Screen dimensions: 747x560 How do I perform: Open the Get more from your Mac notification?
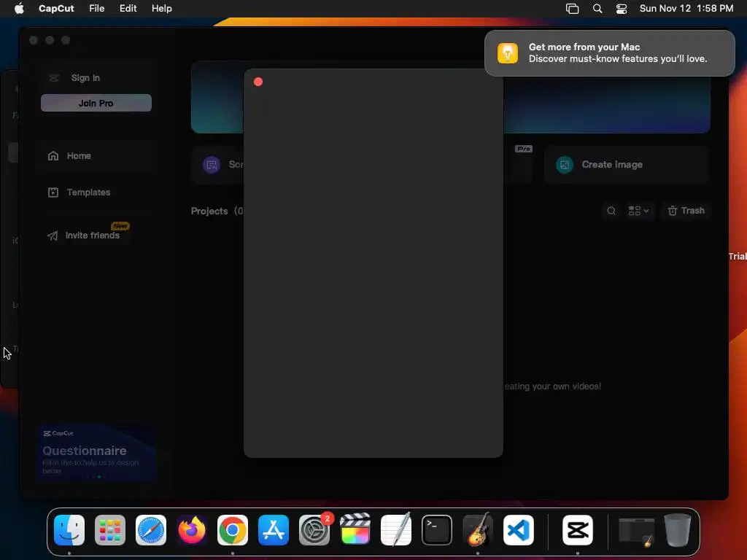(x=610, y=52)
